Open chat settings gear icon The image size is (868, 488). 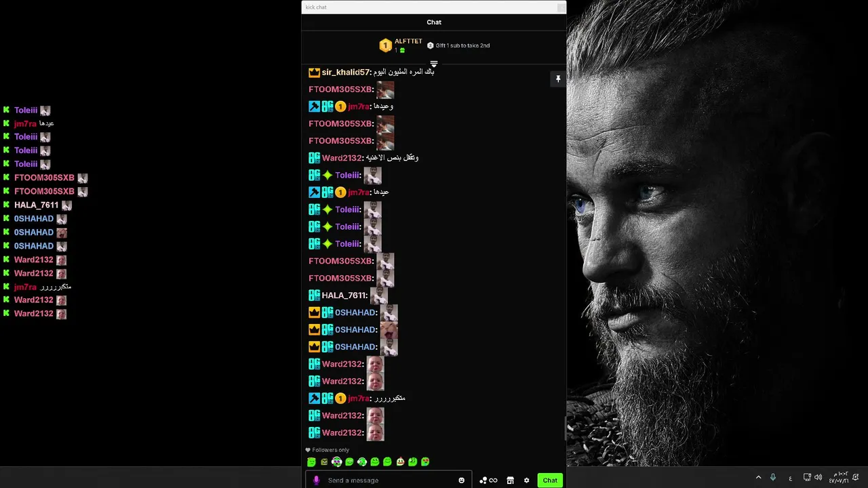[526, 480]
